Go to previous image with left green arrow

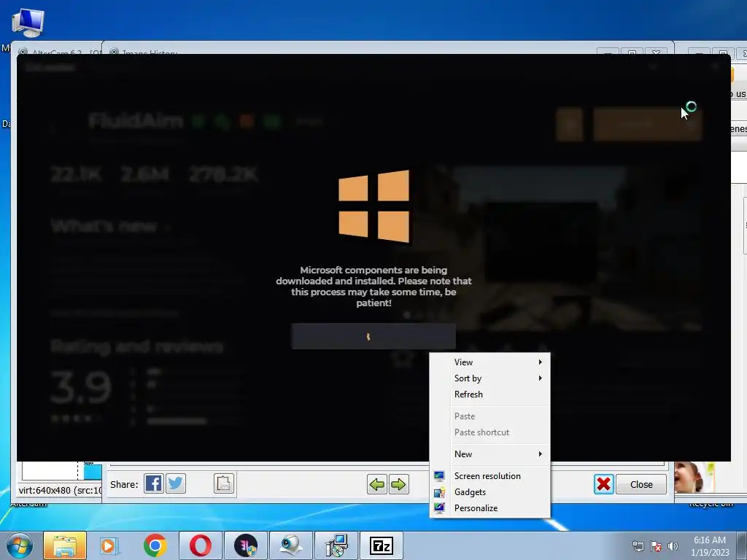[377, 485]
